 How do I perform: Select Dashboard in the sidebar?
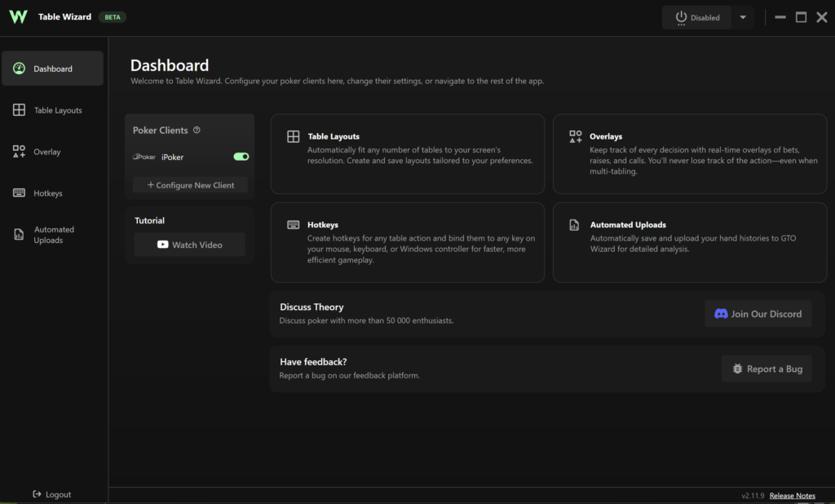tap(52, 69)
